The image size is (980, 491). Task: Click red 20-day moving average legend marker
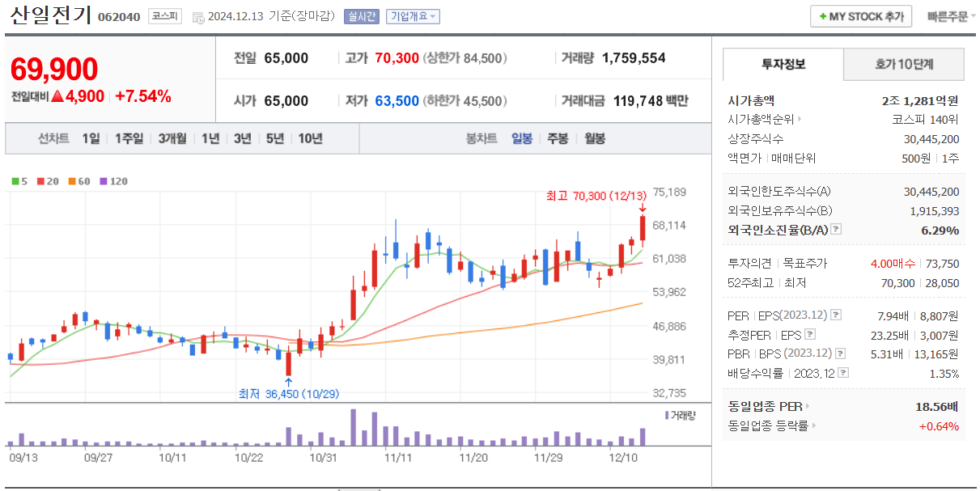(x=40, y=181)
